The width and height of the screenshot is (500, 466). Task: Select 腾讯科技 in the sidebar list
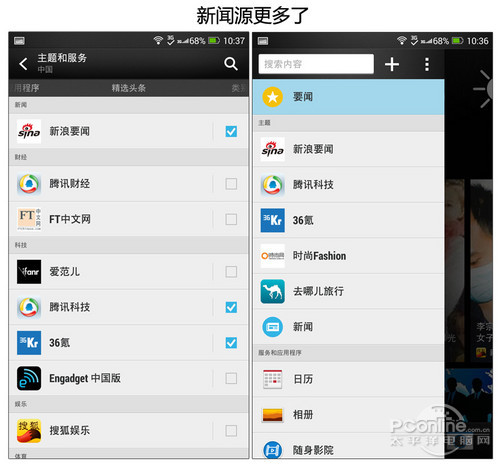click(x=348, y=185)
